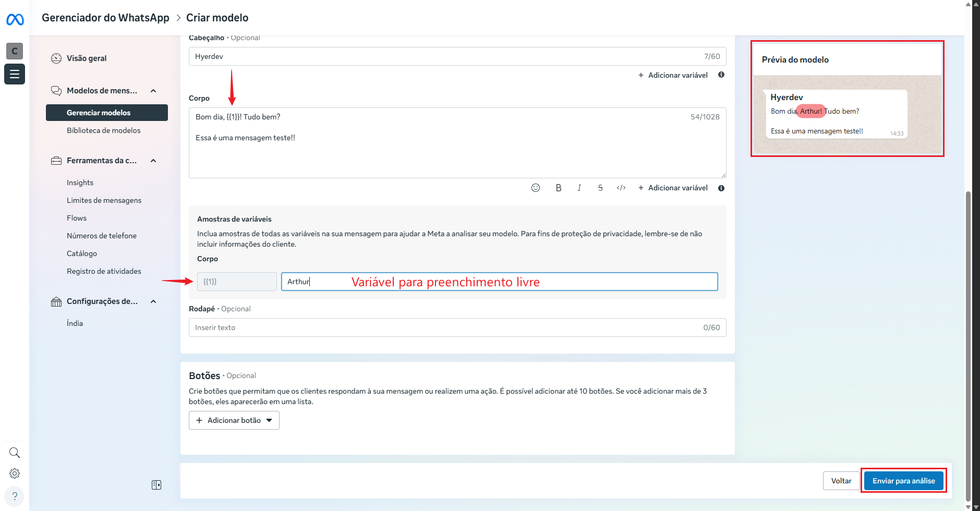Viewport: 980px width, 511px height.
Task: Apply bold formatting to body text
Action: pyautogui.click(x=558, y=188)
